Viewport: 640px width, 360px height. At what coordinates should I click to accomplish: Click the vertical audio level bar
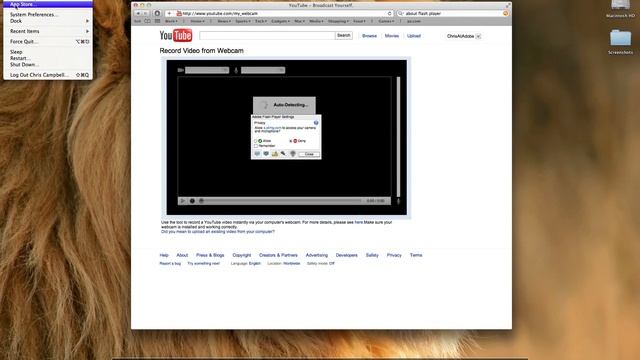(x=398, y=137)
